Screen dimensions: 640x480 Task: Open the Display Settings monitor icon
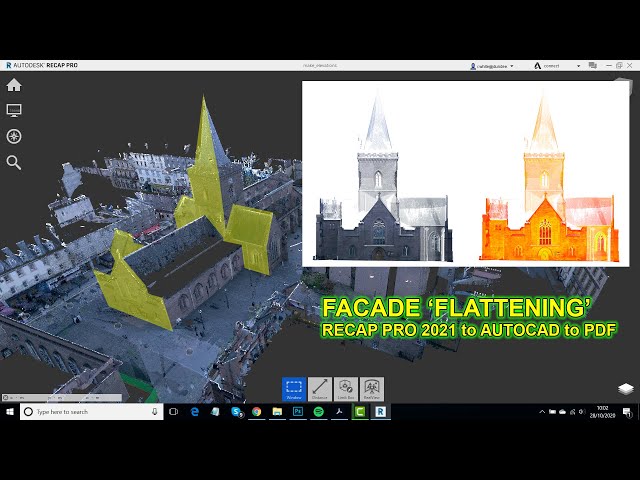pyautogui.click(x=14, y=111)
